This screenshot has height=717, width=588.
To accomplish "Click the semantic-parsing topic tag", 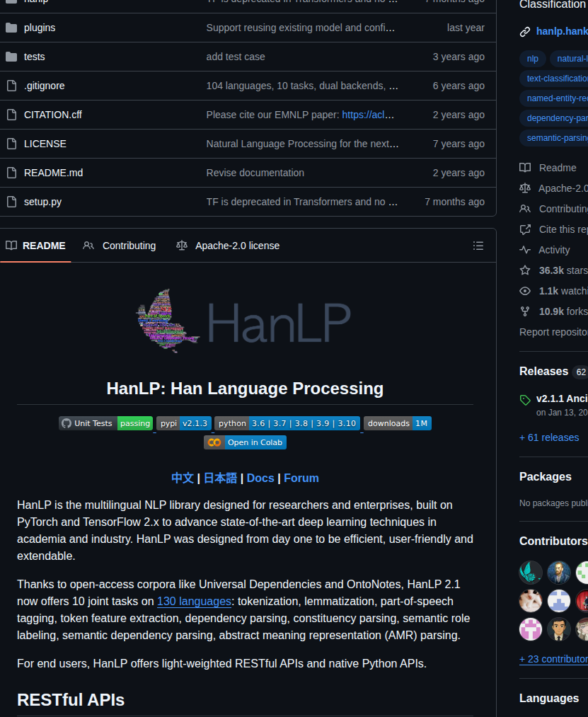I will pyautogui.click(x=554, y=137).
